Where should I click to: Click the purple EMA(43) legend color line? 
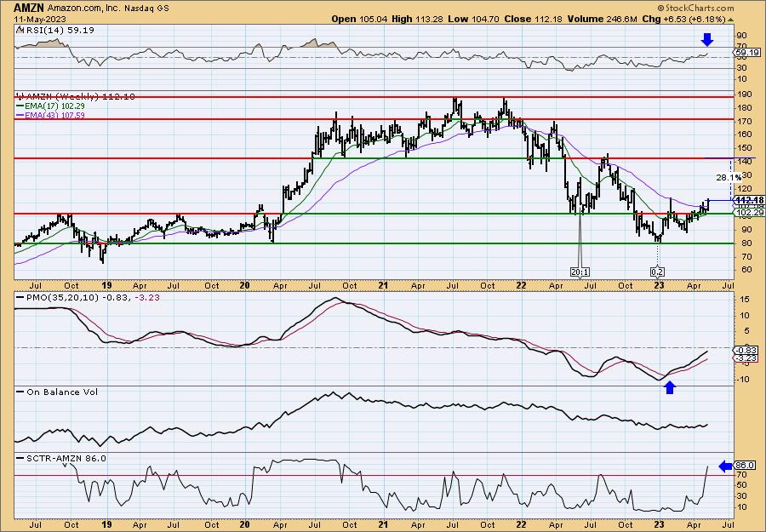(22, 115)
